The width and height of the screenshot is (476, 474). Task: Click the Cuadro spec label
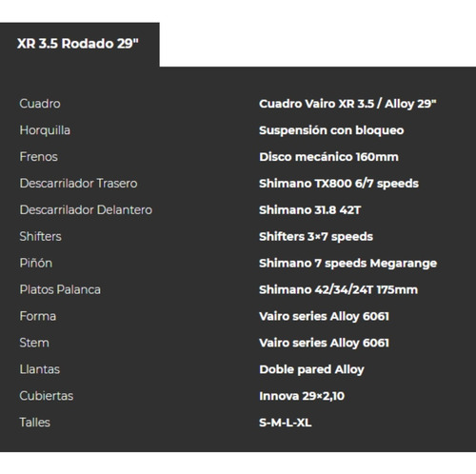click(x=40, y=104)
